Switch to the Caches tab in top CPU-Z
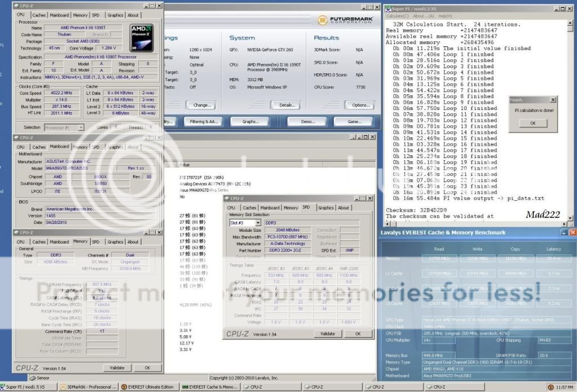 point(39,15)
